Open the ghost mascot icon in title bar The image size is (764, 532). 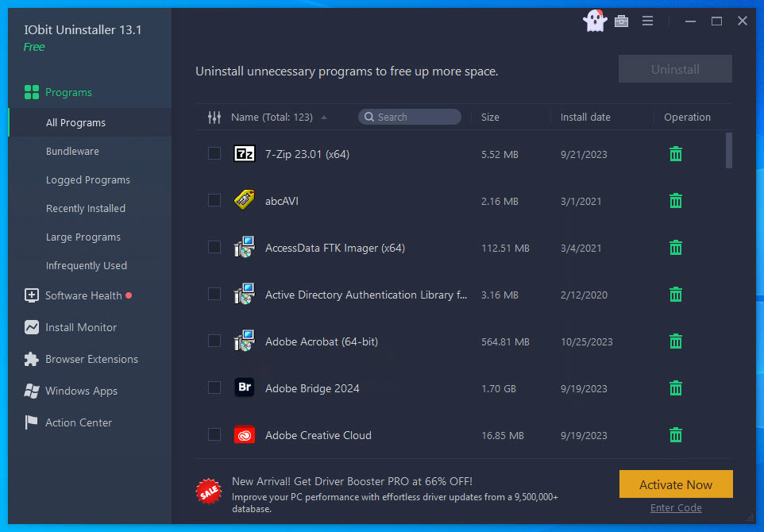[x=595, y=21]
